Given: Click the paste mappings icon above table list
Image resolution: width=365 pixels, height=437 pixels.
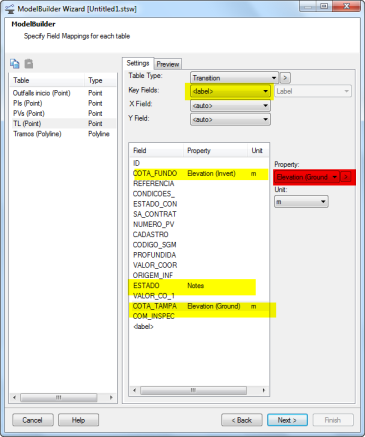Looking at the screenshot, I should 29,63.
